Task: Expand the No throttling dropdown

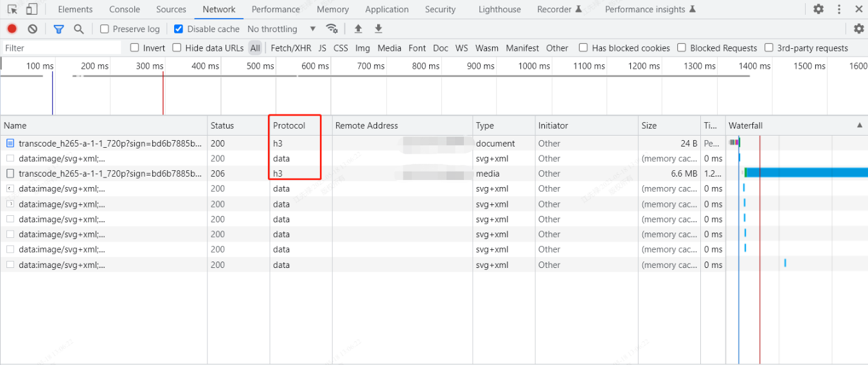Action: pos(281,29)
